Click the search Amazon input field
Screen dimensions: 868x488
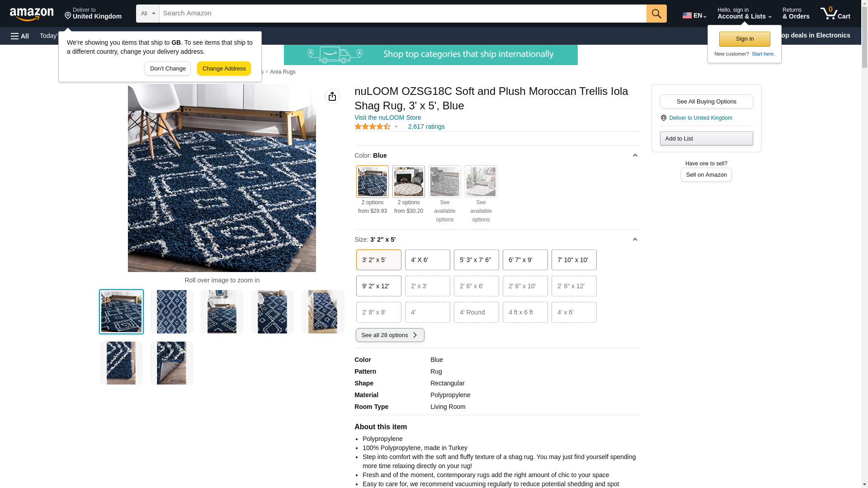click(x=403, y=14)
